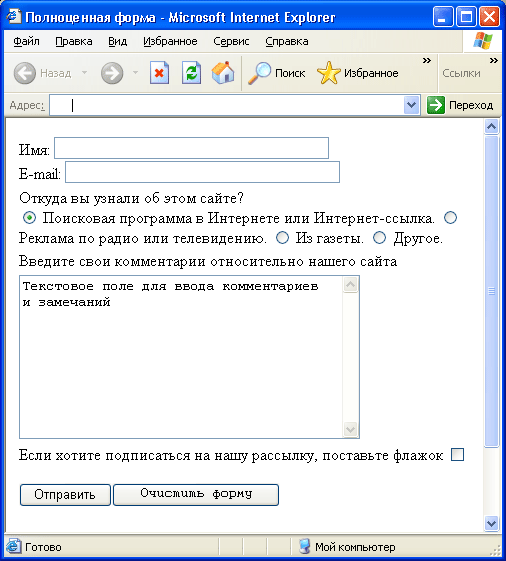This screenshot has height=561, width=506.
Task: Tick the newsletter subscription checkbox
Action: point(457,455)
